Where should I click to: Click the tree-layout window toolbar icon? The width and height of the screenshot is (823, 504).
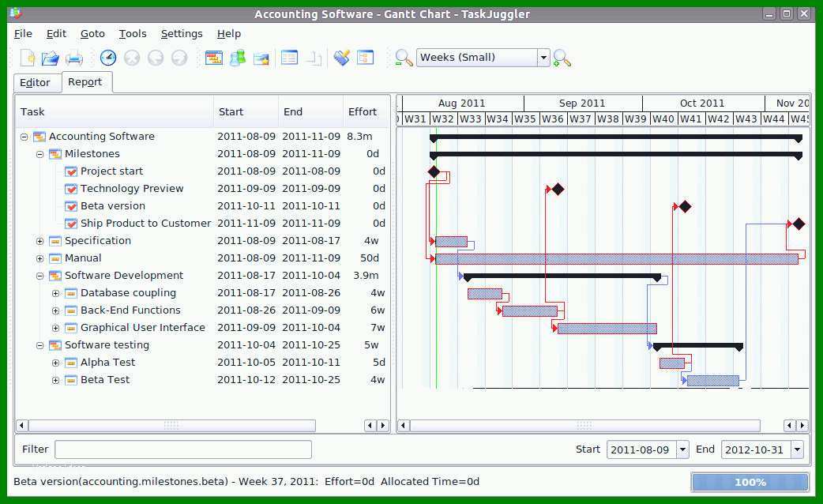pyautogui.click(x=366, y=58)
